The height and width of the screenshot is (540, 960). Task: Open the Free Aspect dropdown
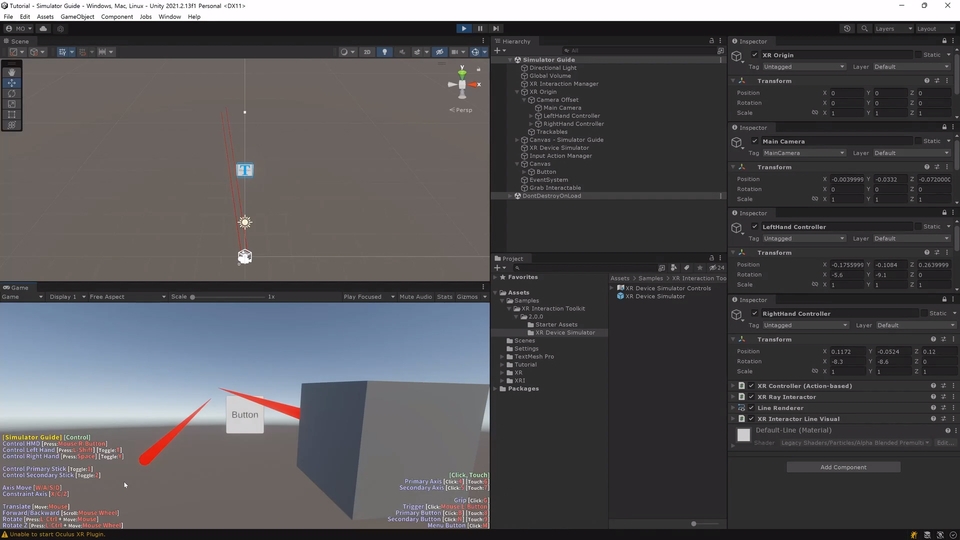[x=127, y=297]
